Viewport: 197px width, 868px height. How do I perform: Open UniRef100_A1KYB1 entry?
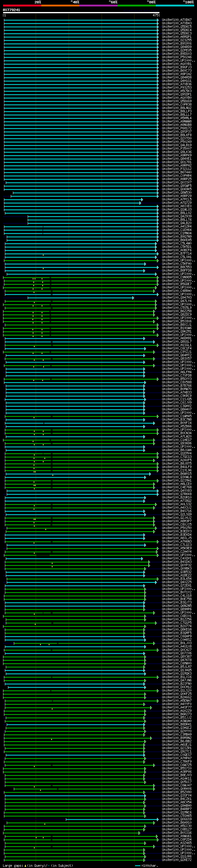(177, 64)
